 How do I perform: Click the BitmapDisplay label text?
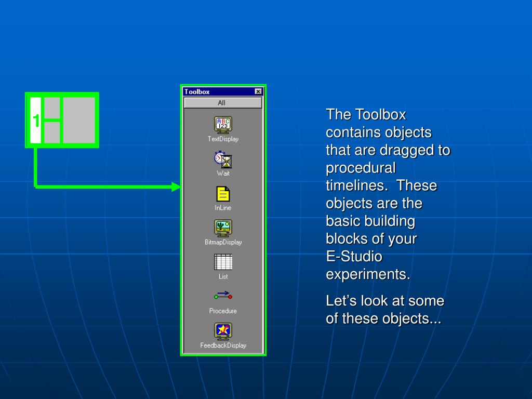[x=223, y=242]
